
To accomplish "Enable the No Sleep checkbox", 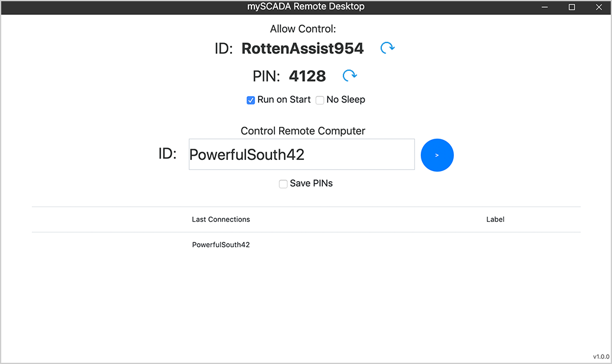I will (x=320, y=100).
